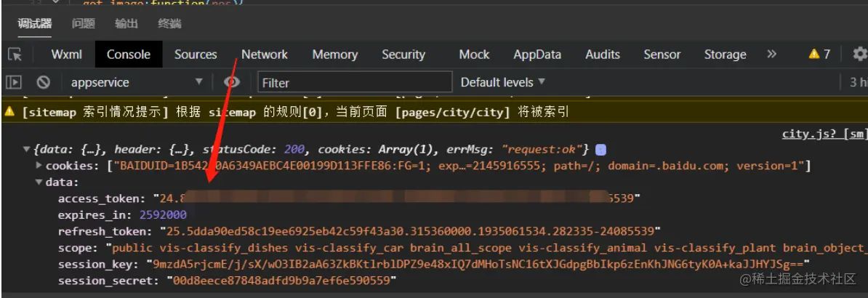Switch to the 问题 panel tab
The image size is (868, 298).
tap(83, 23)
